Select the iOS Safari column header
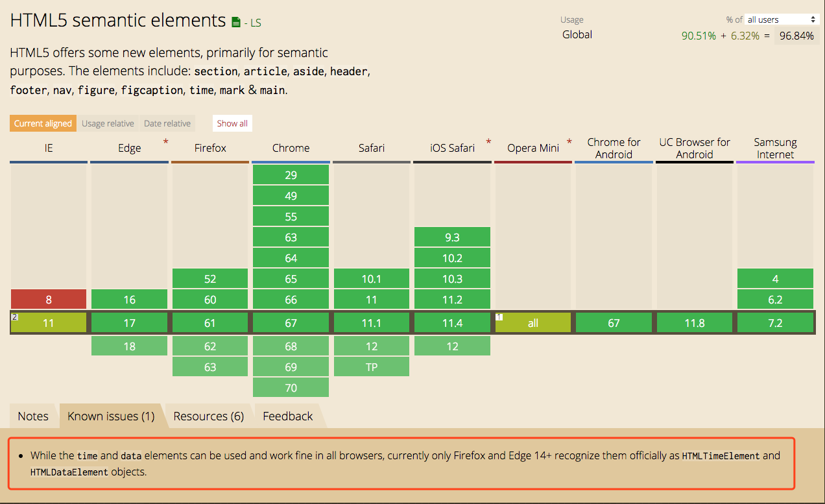 (x=453, y=148)
